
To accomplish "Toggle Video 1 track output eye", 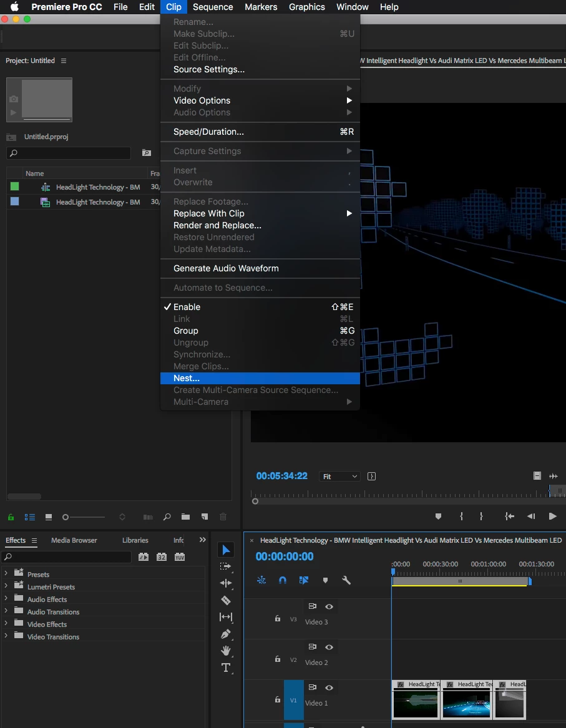I will tap(329, 687).
